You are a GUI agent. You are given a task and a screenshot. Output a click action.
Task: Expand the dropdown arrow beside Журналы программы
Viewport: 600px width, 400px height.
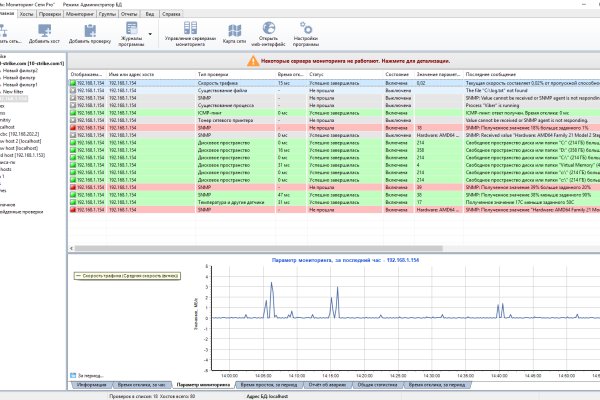[x=151, y=34]
